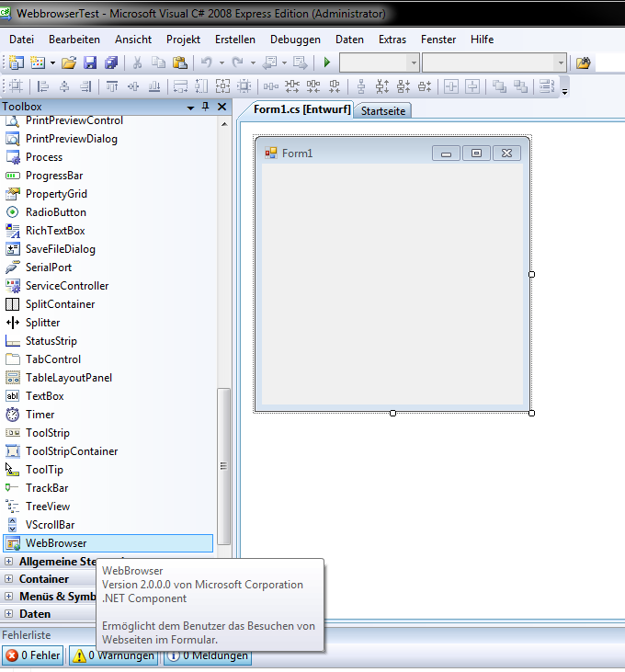This screenshot has height=672, width=625.
Task: Open the Erstellen menu
Action: [x=235, y=40]
